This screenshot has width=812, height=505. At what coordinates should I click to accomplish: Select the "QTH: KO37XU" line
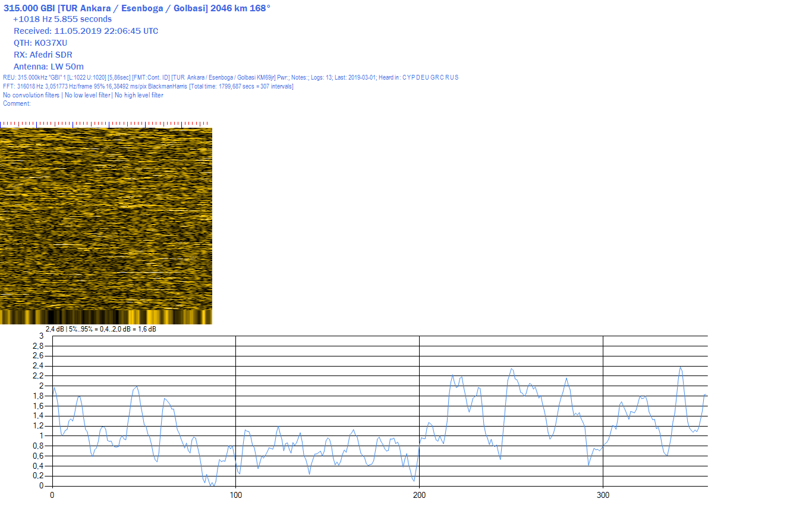tap(40, 43)
